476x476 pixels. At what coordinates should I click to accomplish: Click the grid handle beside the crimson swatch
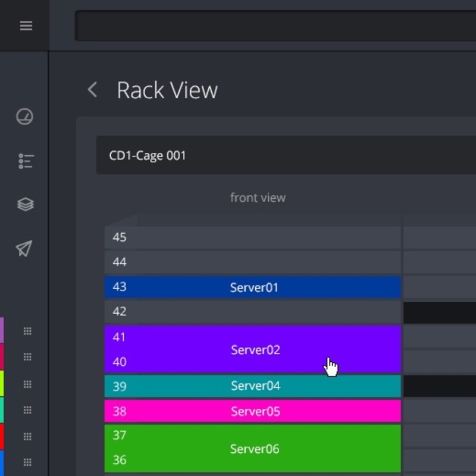pos(27,356)
